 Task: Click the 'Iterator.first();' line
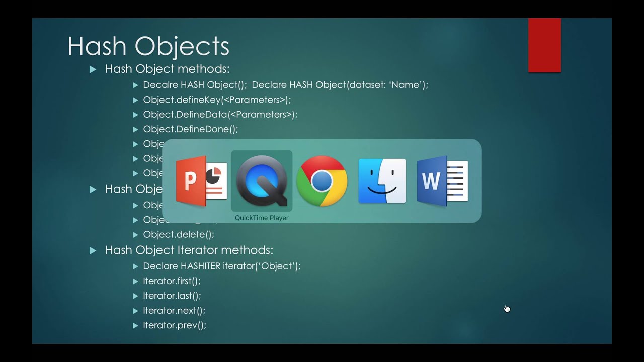tap(172, 281)
